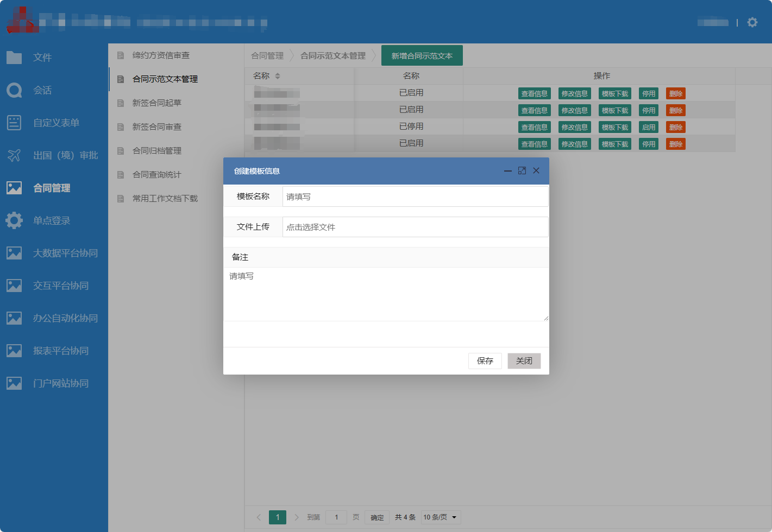Open the 文件 folder icon in sidebar

coord(14,58)
